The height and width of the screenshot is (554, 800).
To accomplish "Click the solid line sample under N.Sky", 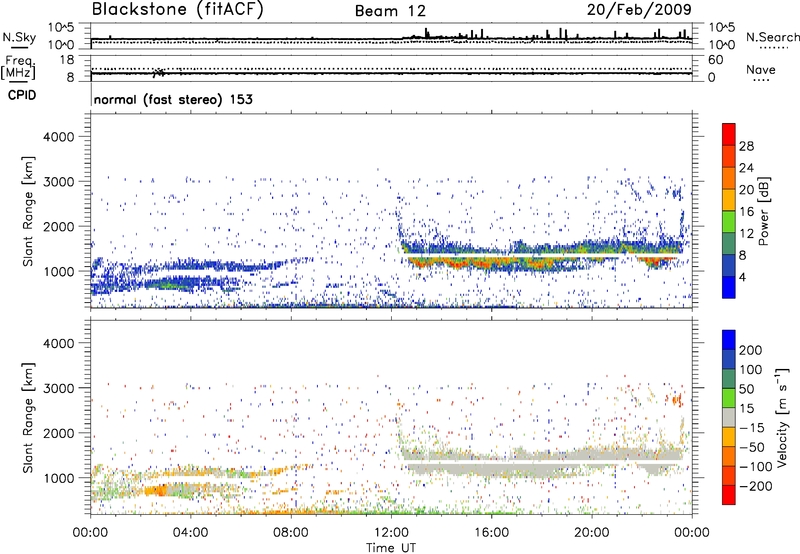I will 19,47.
